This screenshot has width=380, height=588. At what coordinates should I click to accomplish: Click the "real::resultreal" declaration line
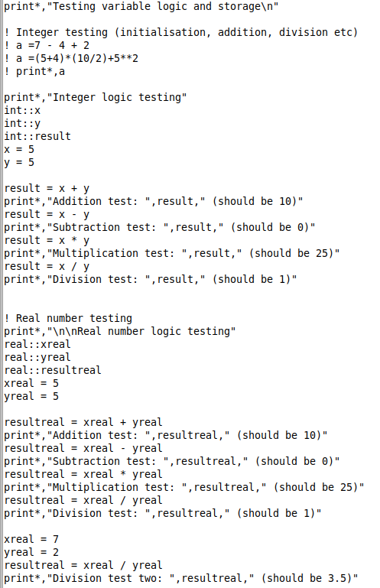pos(53,371)
